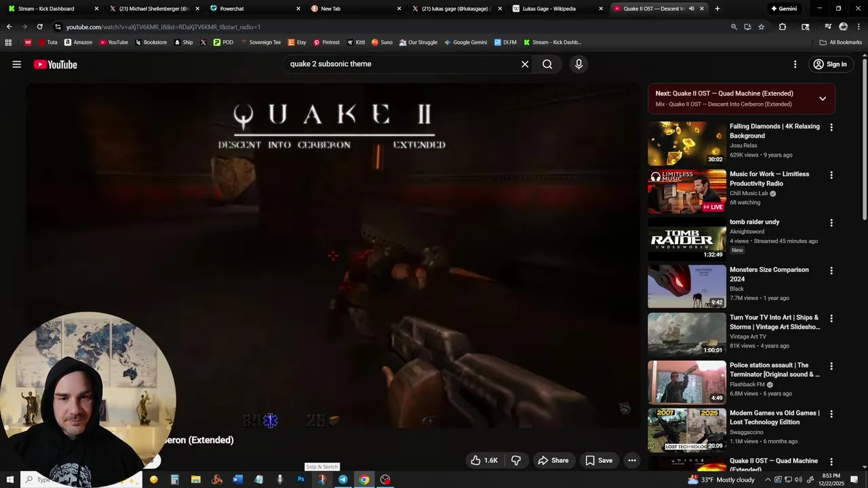The image size is (868, 488).
Task: Open File Explorer from the taskbar
Action: 195,479
